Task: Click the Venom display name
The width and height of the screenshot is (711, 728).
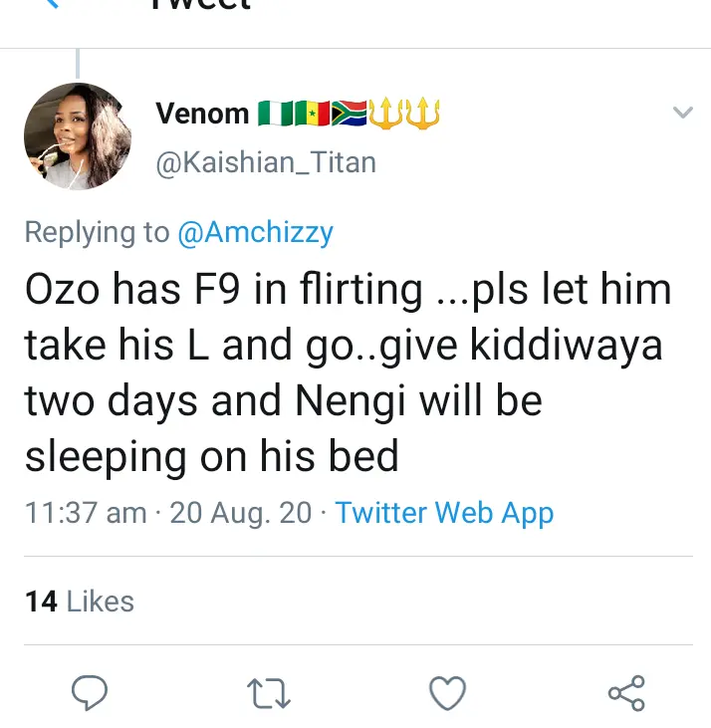Action: tap(202, 114)
